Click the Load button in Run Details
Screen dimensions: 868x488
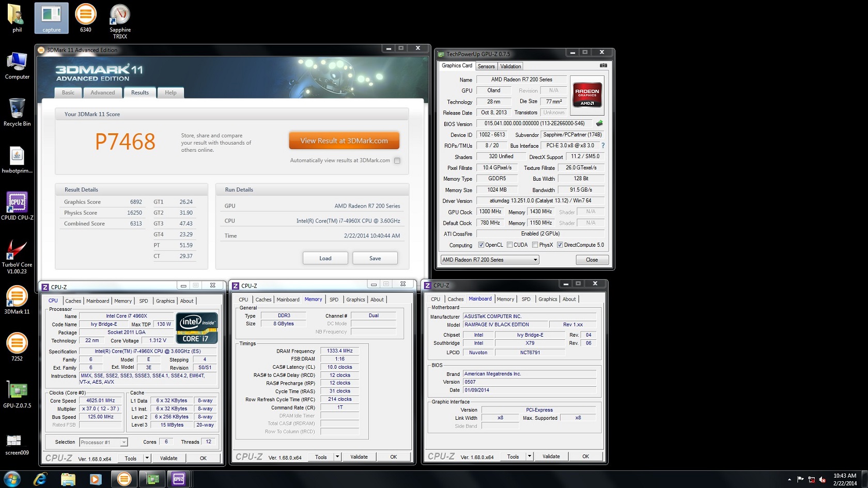[x=326, y=258]
